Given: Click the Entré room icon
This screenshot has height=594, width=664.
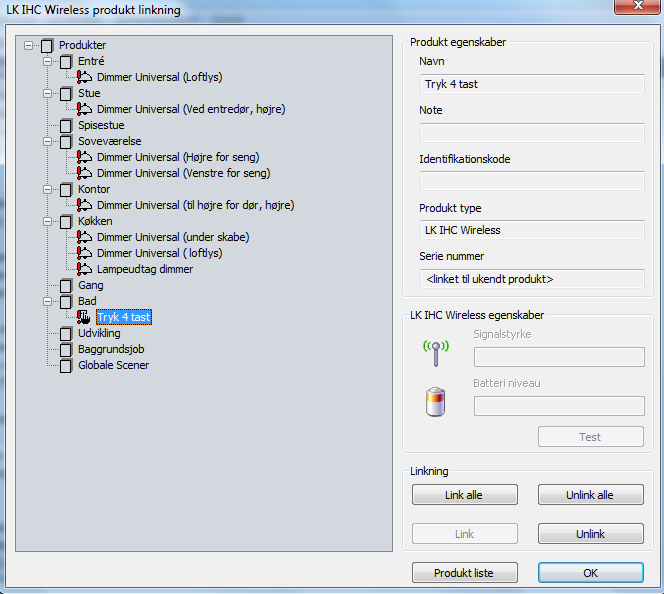Looking at the screenshot, I should [66, 62].
